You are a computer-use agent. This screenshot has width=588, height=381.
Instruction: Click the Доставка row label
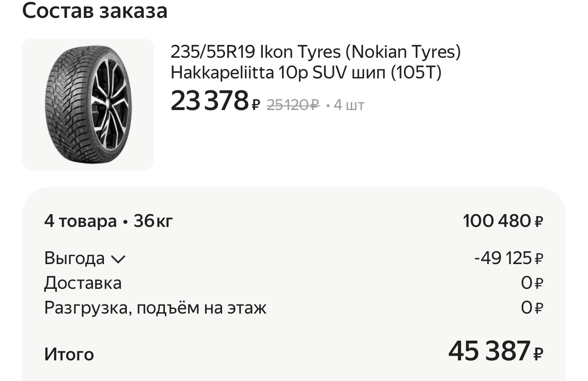click(83, 283)
